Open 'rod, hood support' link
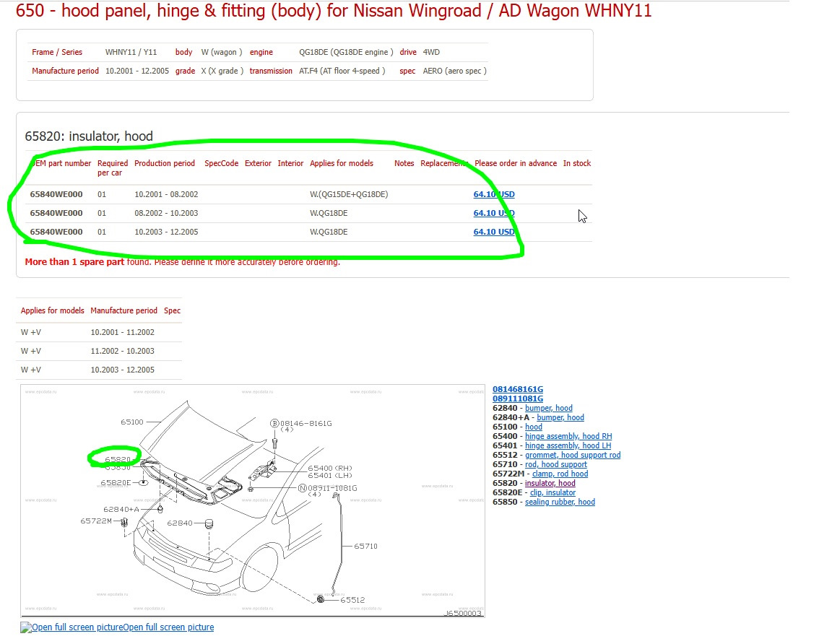 pyautogui.click(x=556, y=464)
